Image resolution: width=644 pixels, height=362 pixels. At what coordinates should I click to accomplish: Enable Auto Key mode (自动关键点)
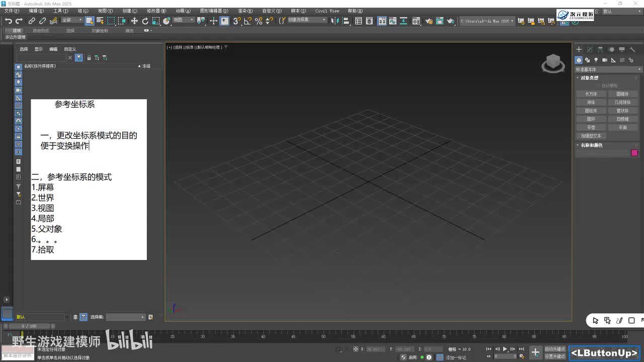(x=555, y=349)
